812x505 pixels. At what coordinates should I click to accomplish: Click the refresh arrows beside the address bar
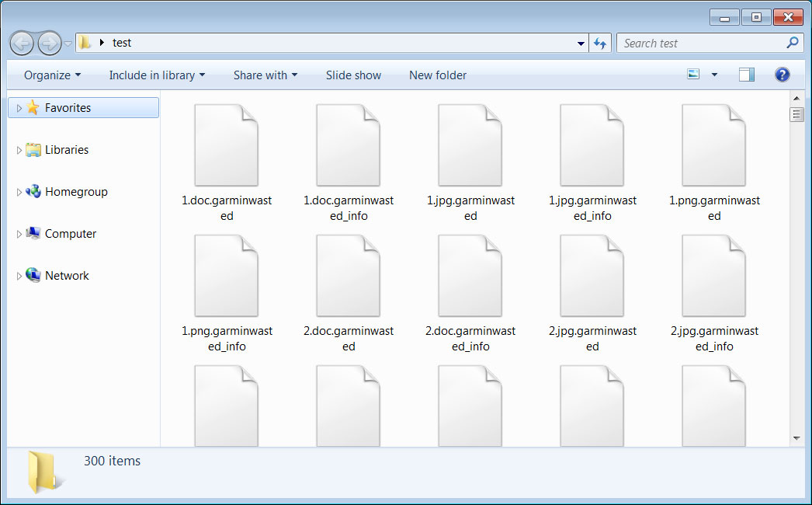point(600,43)
